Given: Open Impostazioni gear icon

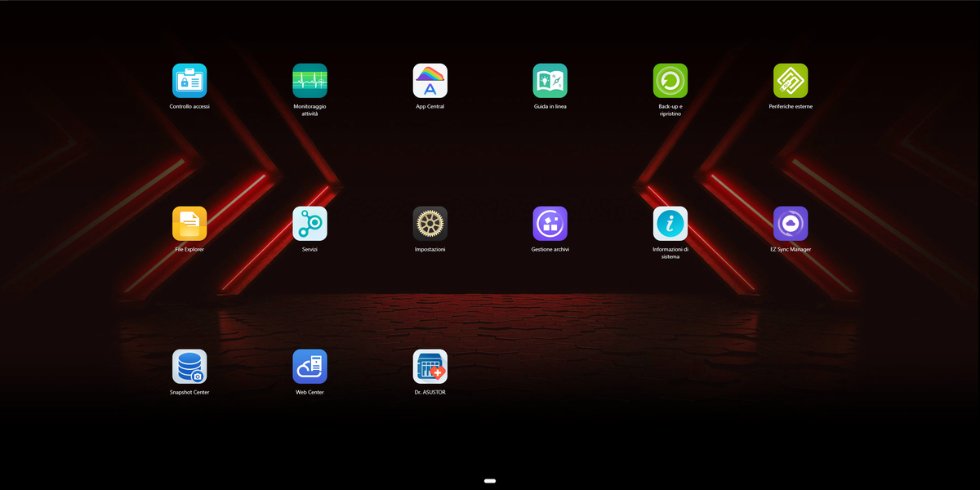Looking at the screenshot, I should [430, 224].
